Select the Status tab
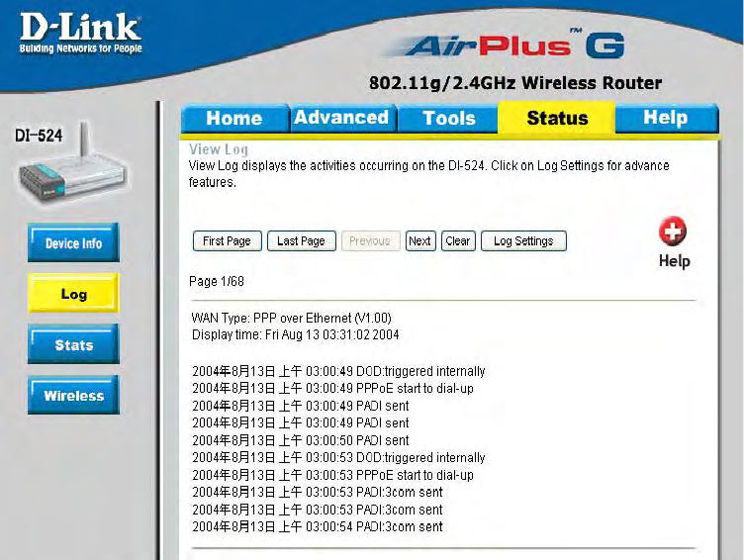Viewport: 744px width, 560px height. click(x=557, y=118)
